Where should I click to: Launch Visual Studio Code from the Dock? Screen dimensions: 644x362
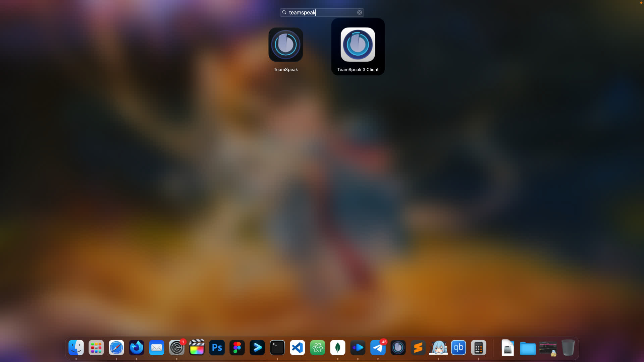pyautogui.click(x=298, y=348)
